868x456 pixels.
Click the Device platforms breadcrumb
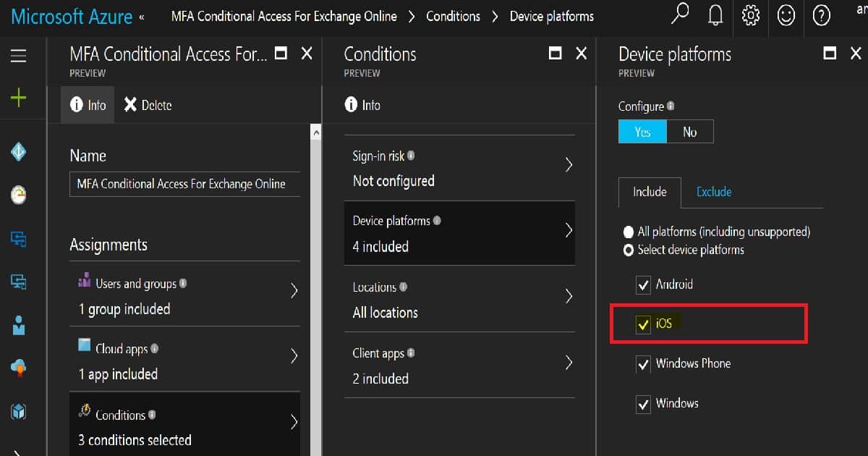point(552,16)
